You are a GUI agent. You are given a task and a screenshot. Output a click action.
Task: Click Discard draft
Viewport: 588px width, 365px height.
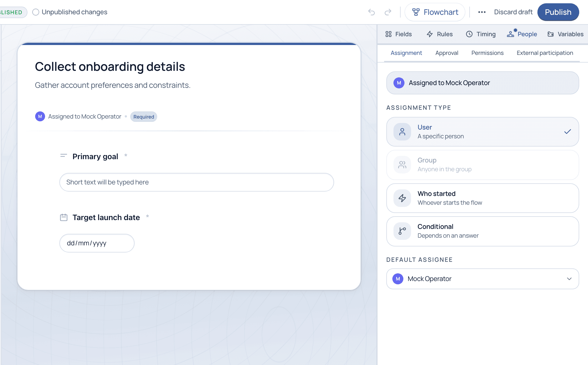[x=513, y=12]
